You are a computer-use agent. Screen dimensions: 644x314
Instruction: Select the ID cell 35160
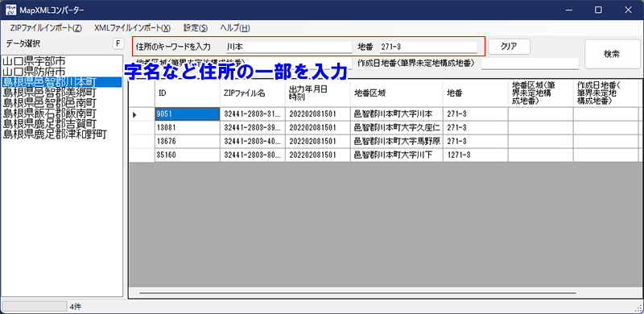click(x=188, y=155)
